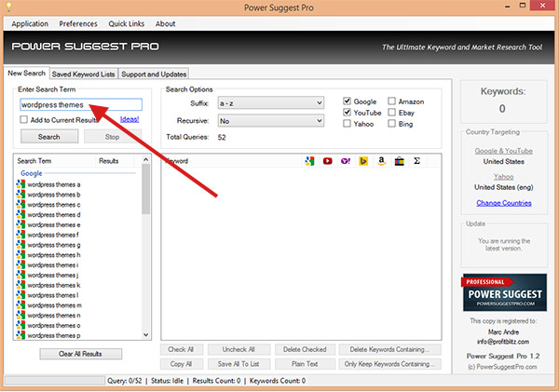Click Google icon beside 'wordpress themes d'
This screenshot has width=559, height=392.
(20, 214)
